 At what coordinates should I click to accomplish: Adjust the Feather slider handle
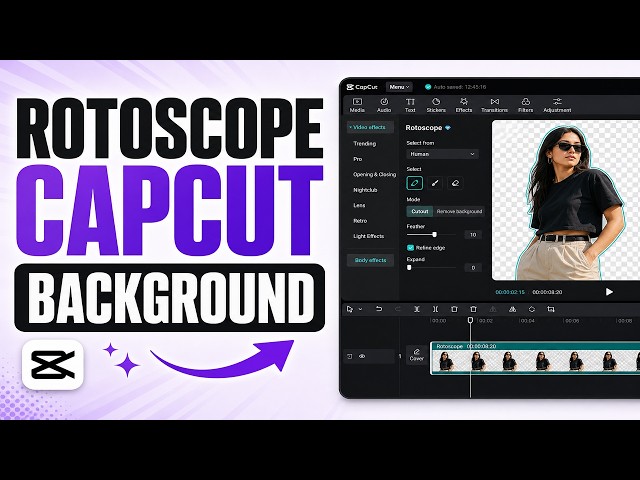pos(434,234)
